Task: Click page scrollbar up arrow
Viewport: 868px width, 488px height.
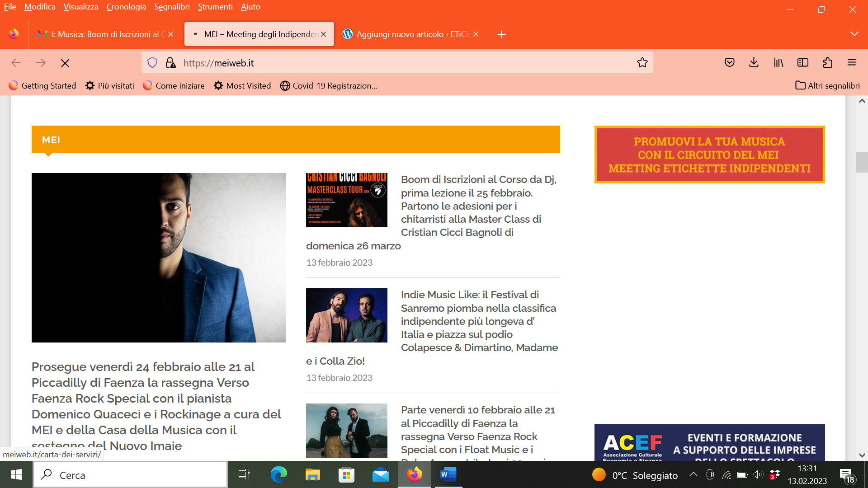Action: click(x=862, y=101)
